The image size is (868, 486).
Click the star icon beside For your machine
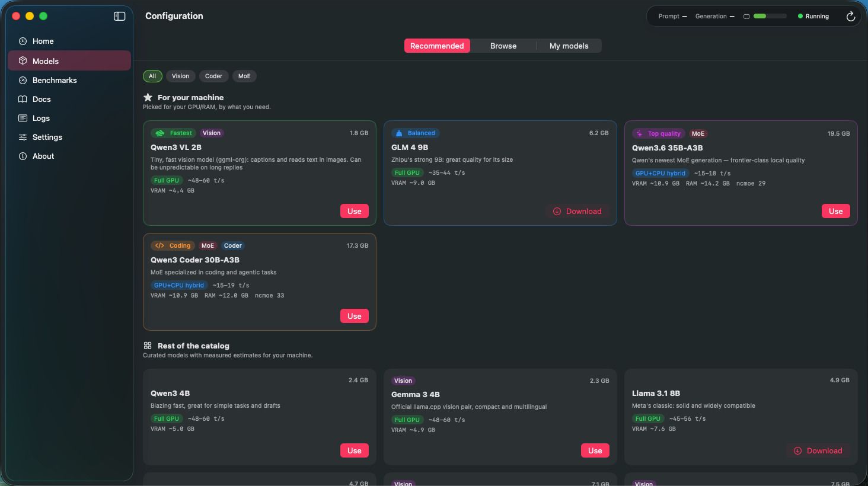148,97
